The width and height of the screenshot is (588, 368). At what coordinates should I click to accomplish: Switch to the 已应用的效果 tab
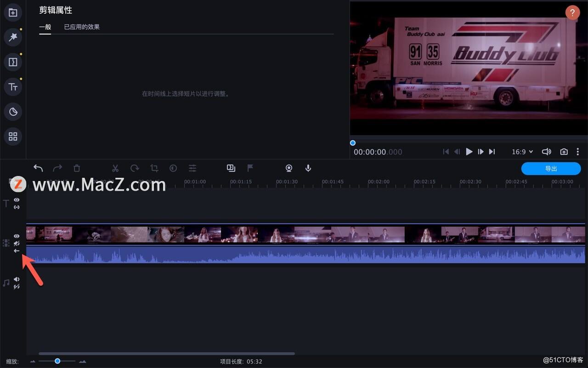click(82, 27)
